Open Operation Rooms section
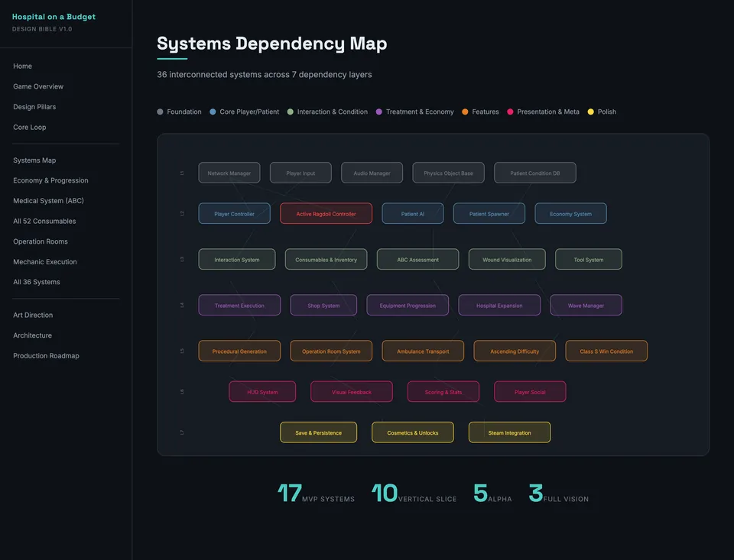The width and height of the screenshot is (734, 560). (x=41, y=241)
